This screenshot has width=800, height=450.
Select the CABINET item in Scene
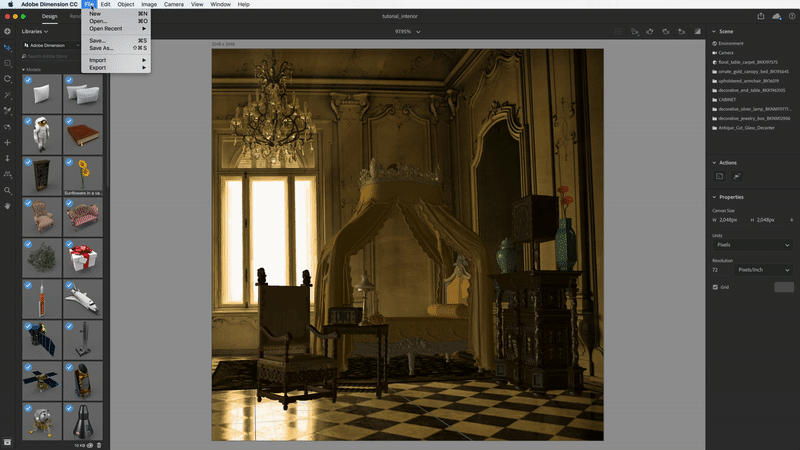click(x=728, y=99)
